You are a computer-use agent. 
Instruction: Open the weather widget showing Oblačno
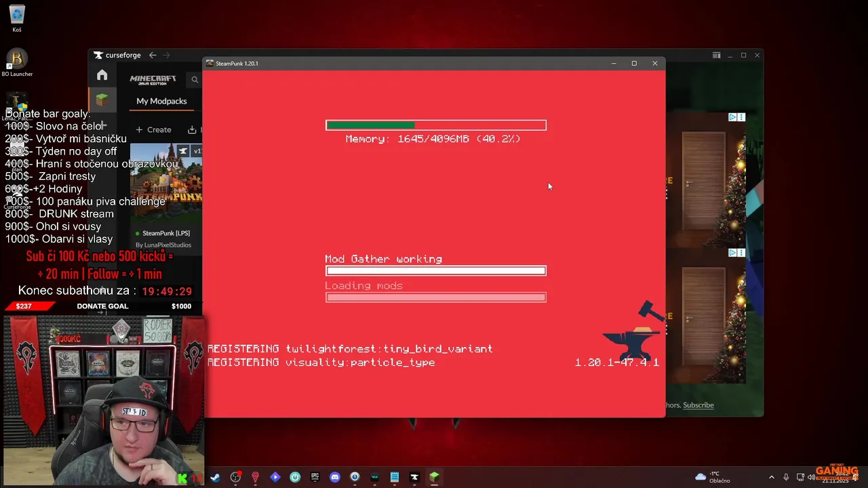713,477
